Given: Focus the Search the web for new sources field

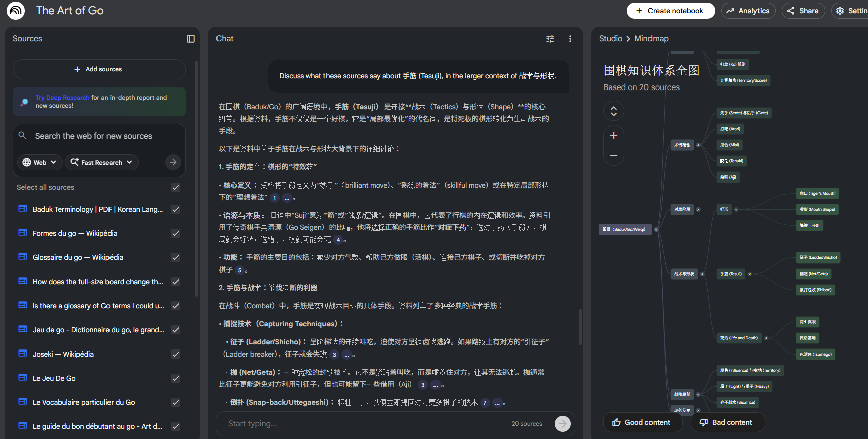Looking at the screenshot, I should [93, 136].
